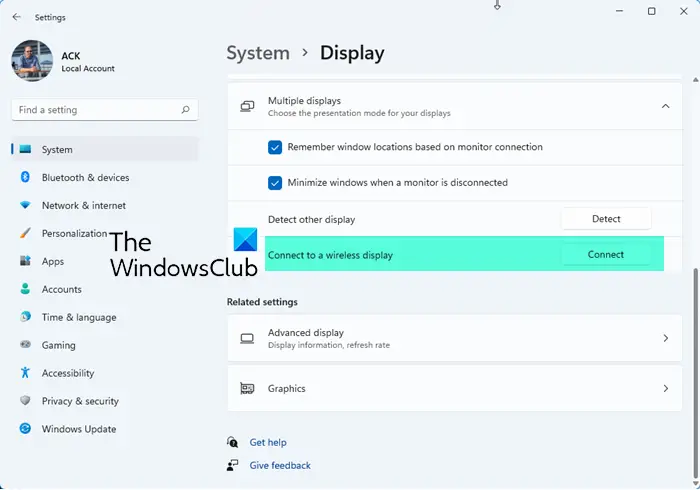Image resolution: width=700 pixels, height=490 pixels.
Task: Click the Personalization paintbrush icon
Action: click(x=25, y=233)
